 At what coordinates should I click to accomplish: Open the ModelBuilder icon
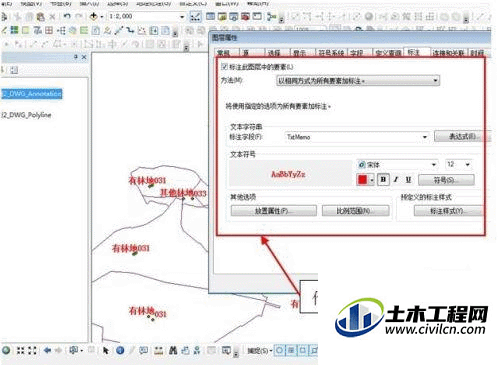[x=272, y=16]
